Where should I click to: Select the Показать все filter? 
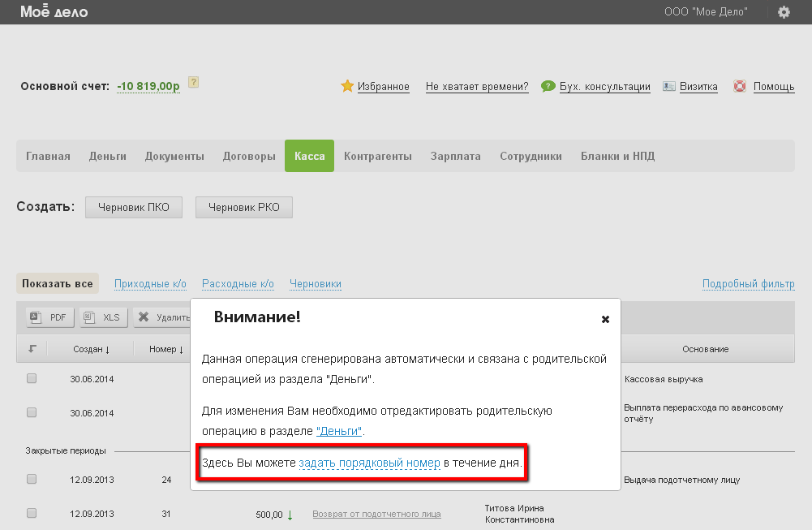tap(58, 283)
